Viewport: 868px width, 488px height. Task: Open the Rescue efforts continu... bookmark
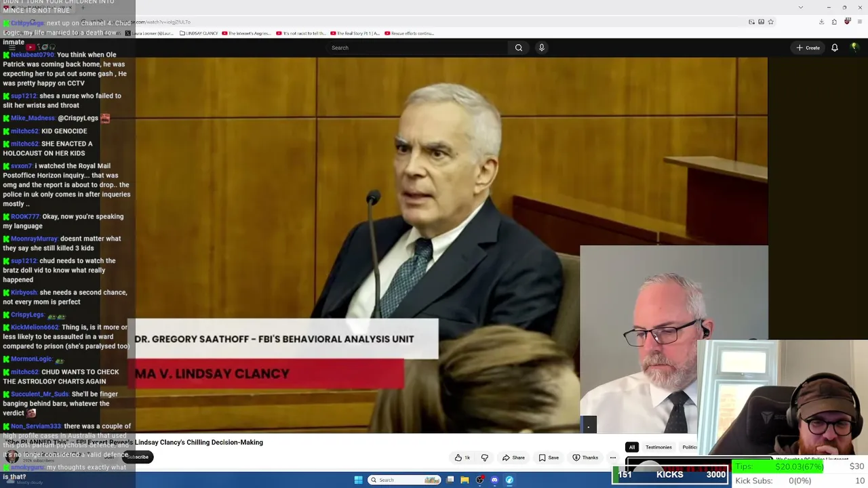coord(409,33)
